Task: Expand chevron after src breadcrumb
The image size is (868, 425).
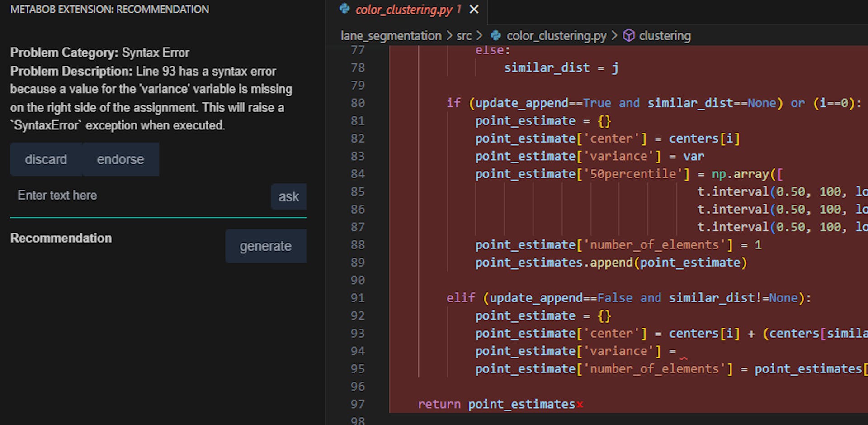Action: (x=480, y=35)
